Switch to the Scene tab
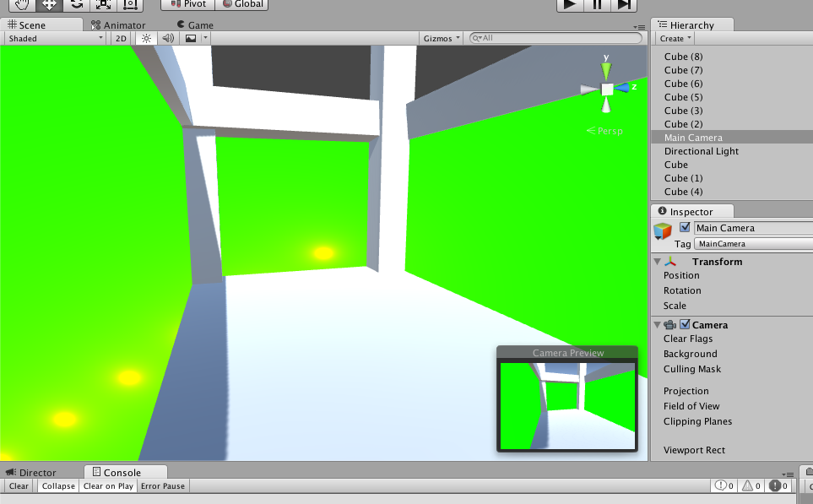Viewport: 813px width, 504px height. 41,24
